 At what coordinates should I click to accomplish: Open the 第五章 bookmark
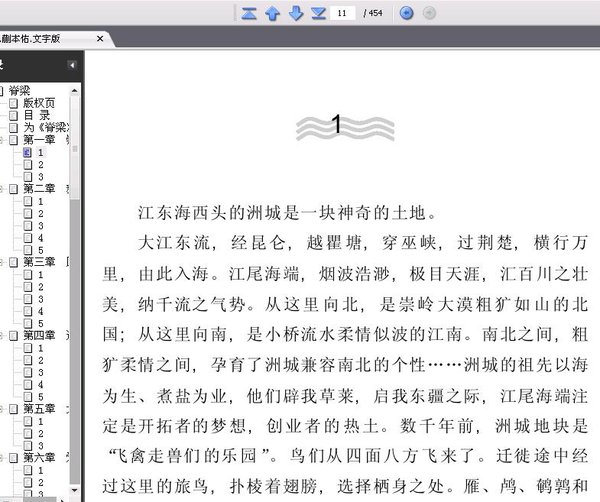click(x=39, y=409)
